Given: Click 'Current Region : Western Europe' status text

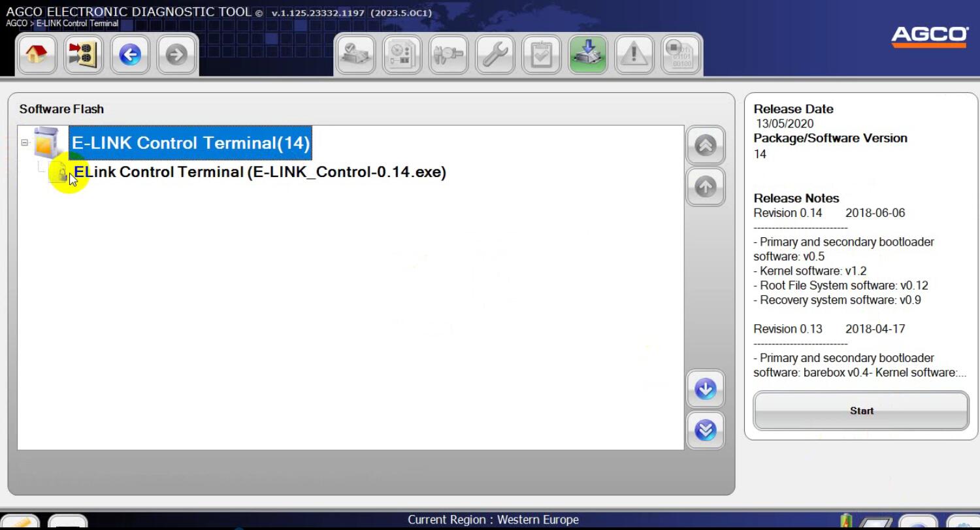Looking at the screenshot, I should pyautogui.click(x=493, y=520).
